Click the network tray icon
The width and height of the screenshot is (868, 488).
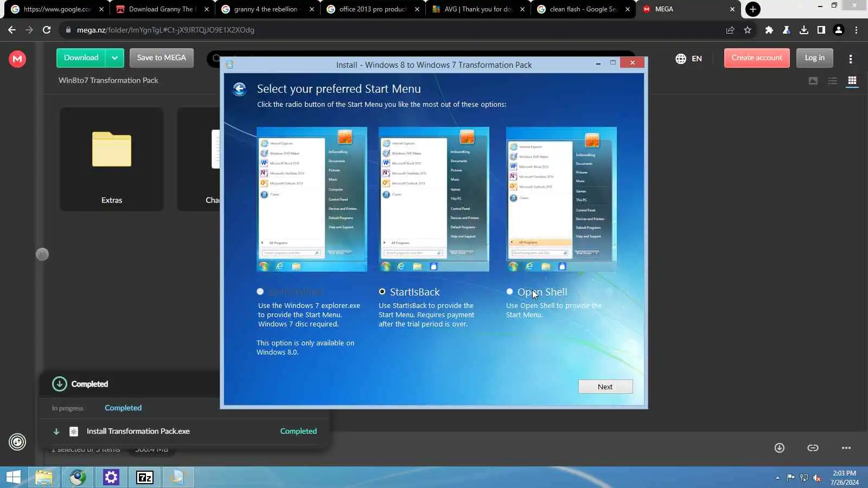click(804, 478)
